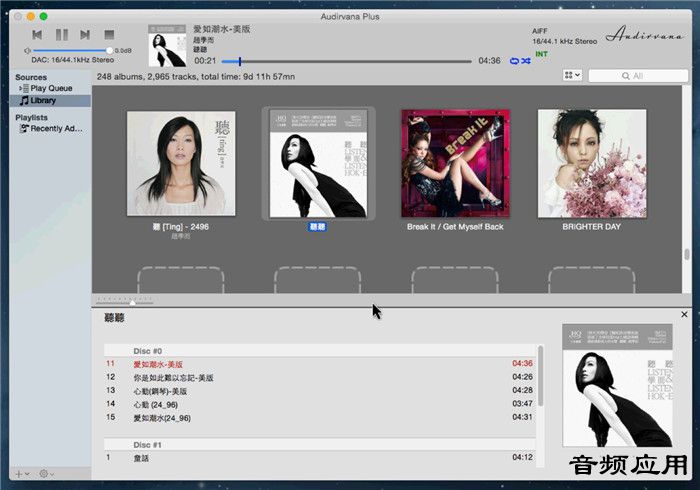The width and height of the screenshot is (700, 490).
Task: Select track 15 愛如潮水(24_96)
Action: click(x=320, y=418)
